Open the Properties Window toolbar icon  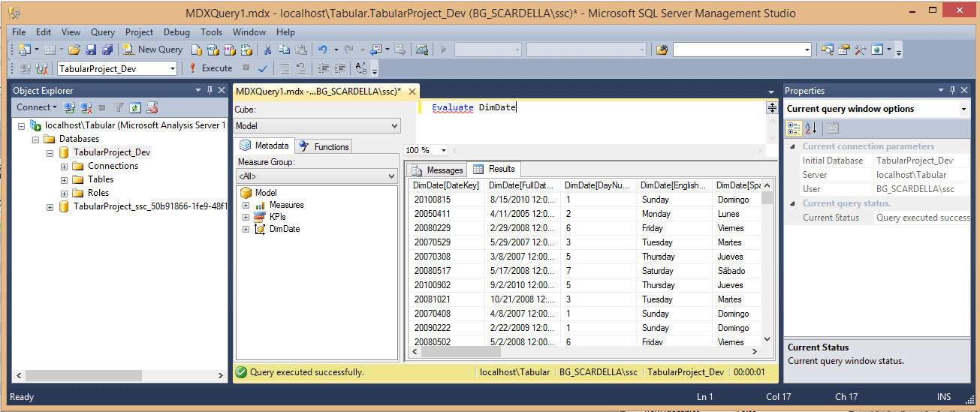(x=843, y=50)
